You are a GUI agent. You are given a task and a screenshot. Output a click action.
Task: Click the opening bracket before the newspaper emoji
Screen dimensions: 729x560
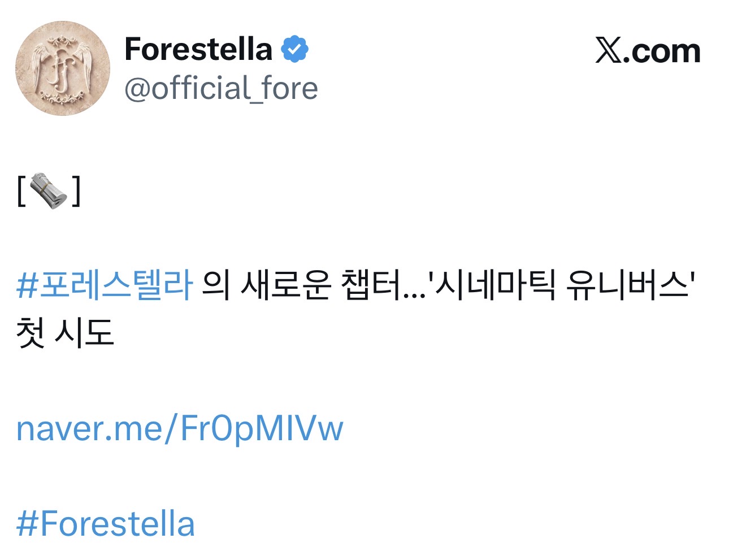pyautogui.click(x=21, y=191)
